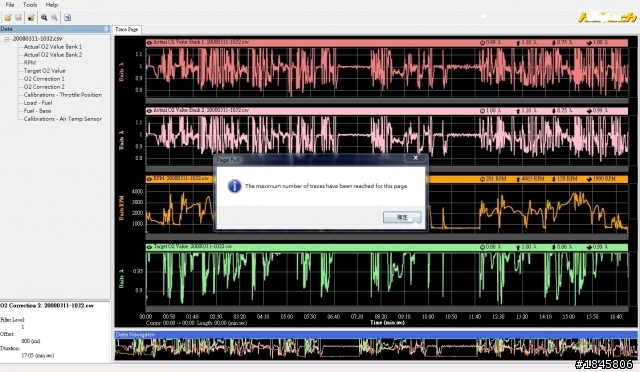Select Fuel - Base tree item
640x372 pixels.
(x=38, y=111)
